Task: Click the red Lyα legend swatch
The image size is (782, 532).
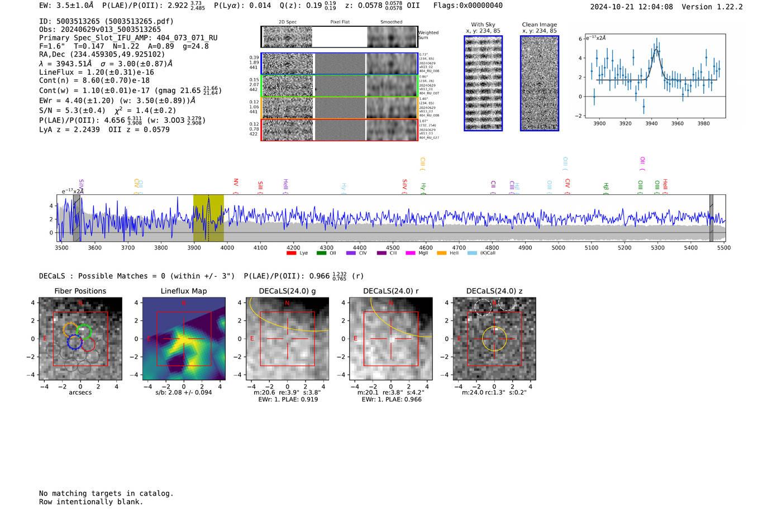Action: [291, 253]
